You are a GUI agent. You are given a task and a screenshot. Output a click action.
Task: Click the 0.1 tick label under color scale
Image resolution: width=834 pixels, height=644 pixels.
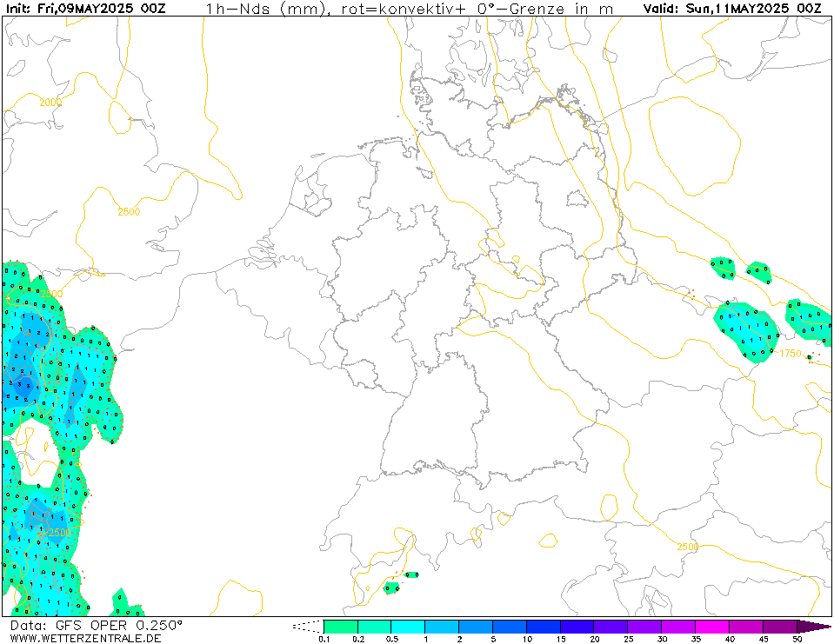pos(324,639)
